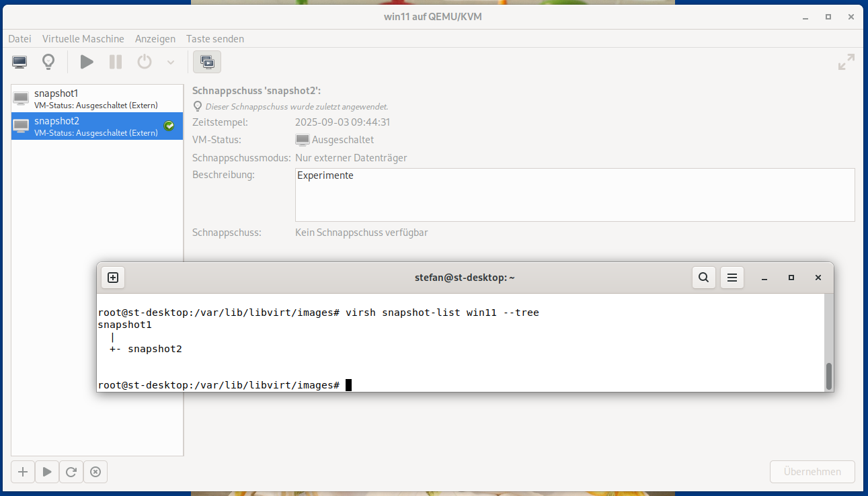868x496 pixels.
Task: Refresh the snapshot list
Action: (x=71, y=472)
